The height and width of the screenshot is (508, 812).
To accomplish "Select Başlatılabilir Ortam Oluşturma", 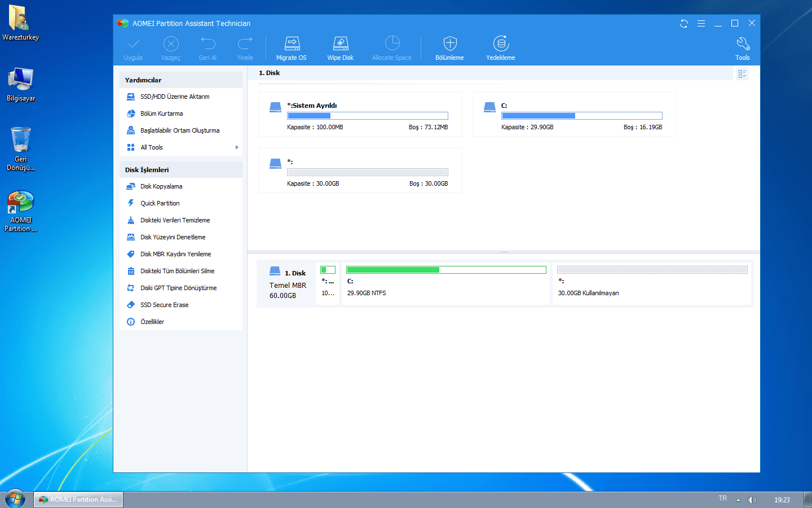I will point(181,130).
